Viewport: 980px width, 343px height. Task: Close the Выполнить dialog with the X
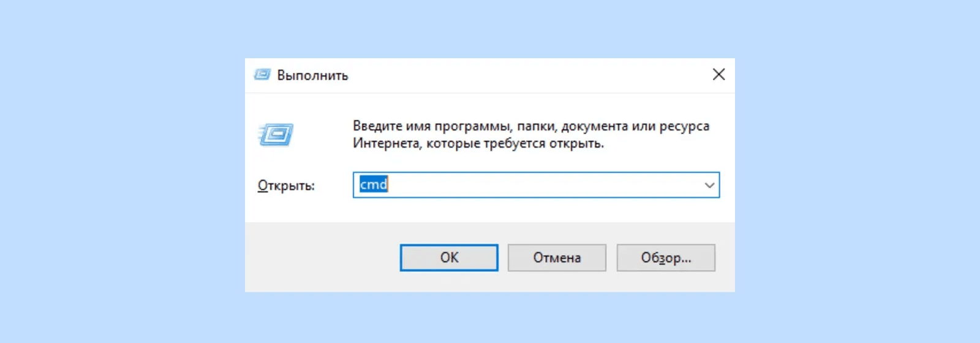718,75
